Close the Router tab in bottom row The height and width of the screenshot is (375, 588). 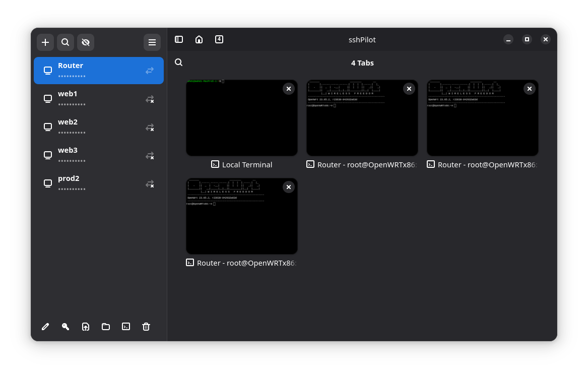click(288, 187)
